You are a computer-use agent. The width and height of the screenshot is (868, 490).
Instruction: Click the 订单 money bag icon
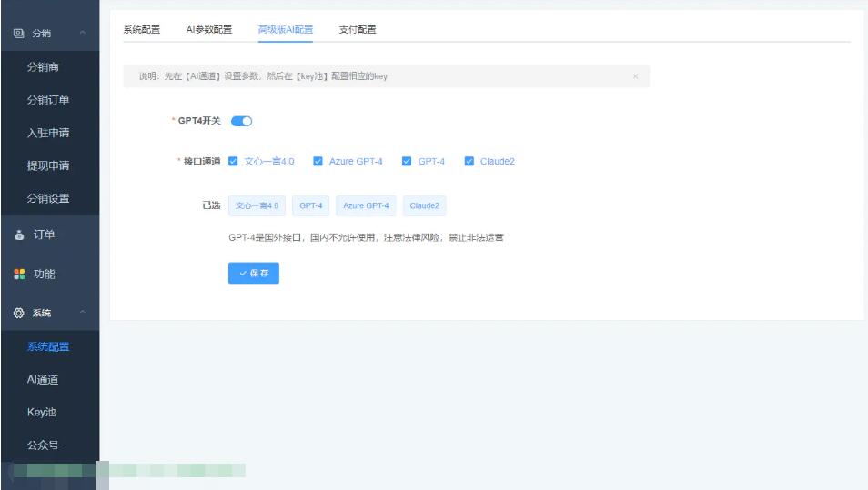pyautogui.click(x=18, y=235)
